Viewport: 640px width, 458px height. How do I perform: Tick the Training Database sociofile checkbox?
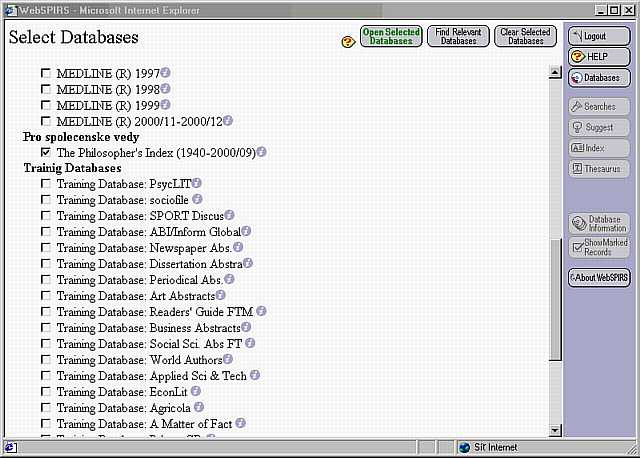(46, 199)
